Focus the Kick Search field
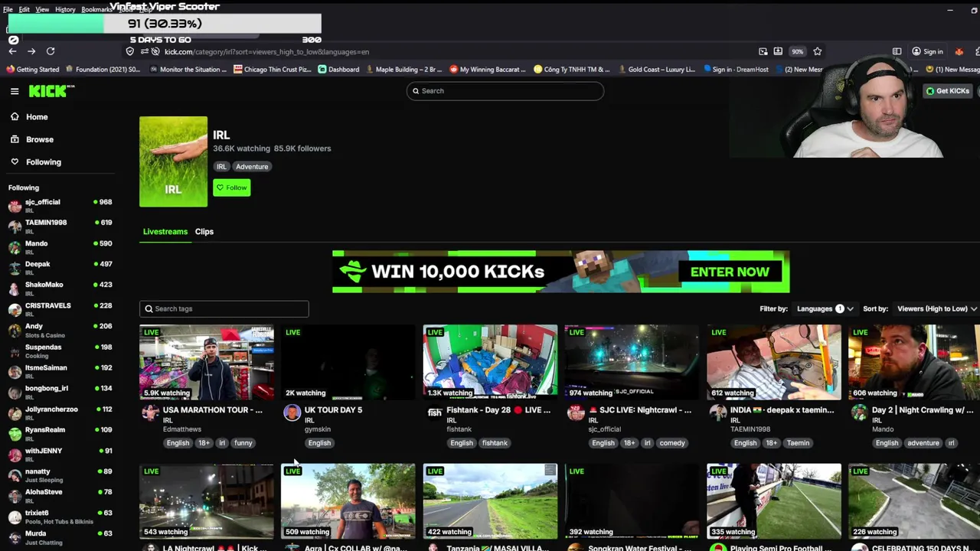980x551 pixels. [x=505, y=91]
